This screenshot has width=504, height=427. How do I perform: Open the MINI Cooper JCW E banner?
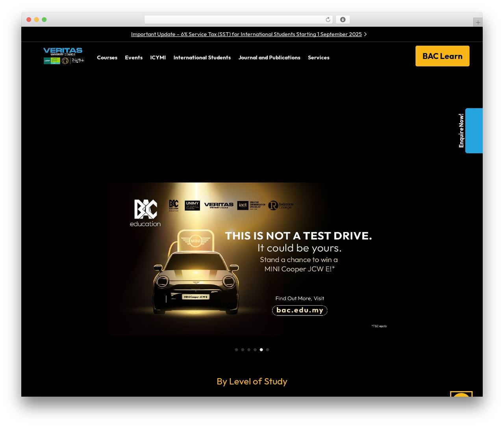[252, 259]
